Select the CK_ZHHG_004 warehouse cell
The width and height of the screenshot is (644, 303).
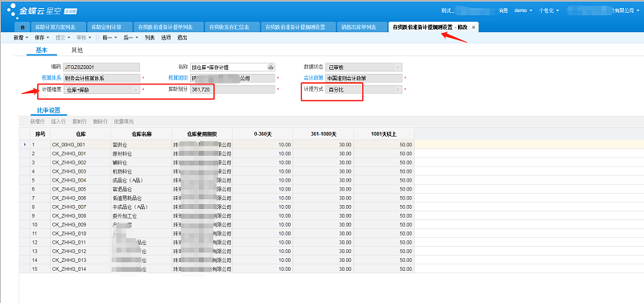(x=80, y=180)
